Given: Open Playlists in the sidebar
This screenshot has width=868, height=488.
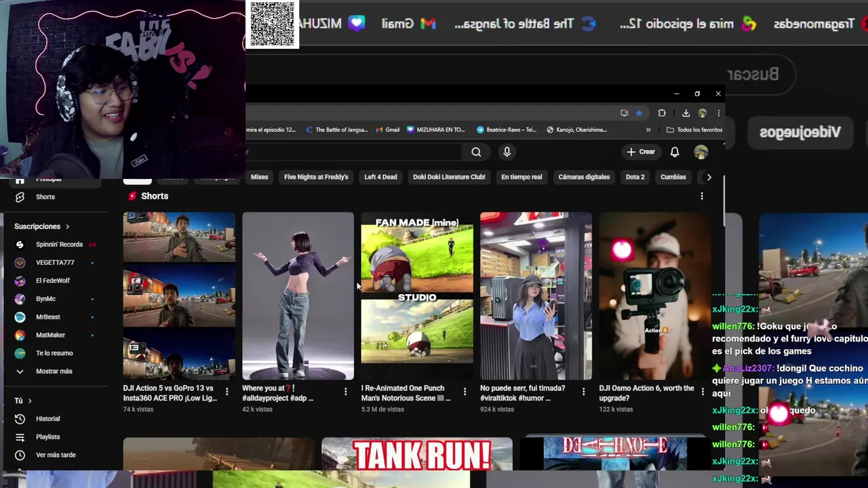Looking at the screenshot, I should [x=47, y=437].
